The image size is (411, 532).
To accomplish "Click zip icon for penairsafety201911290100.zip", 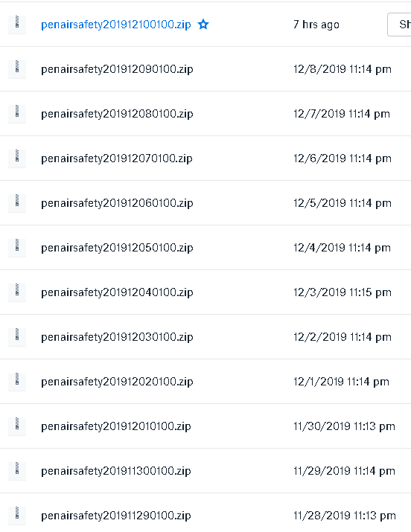I will pos(17,516).
